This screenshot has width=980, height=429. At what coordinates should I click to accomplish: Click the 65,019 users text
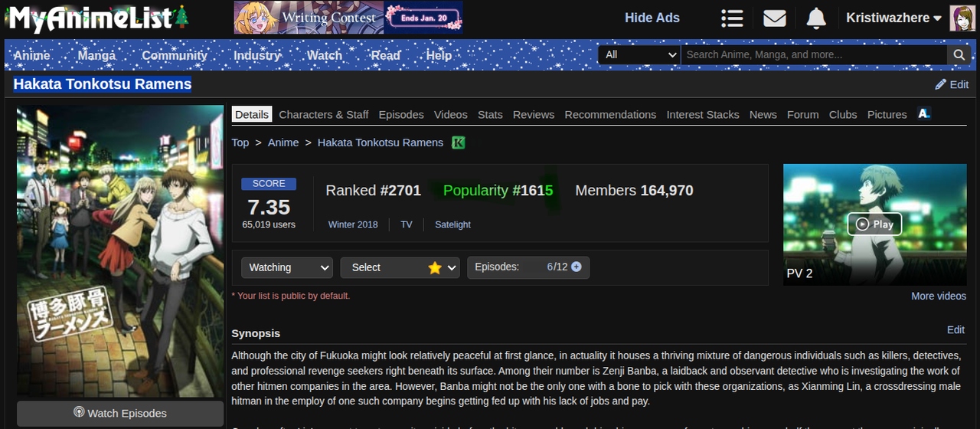click(269, 224)
